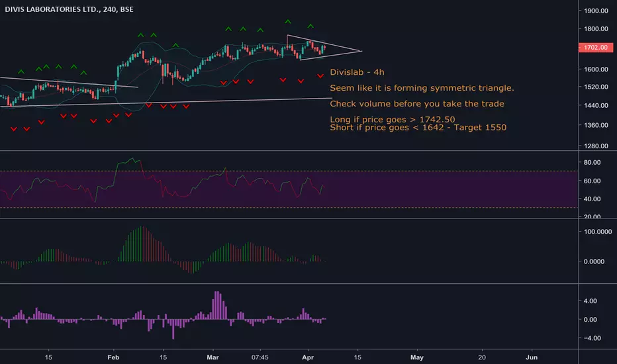Select the symmetric triangle apex point
The image size is (617, 364).
361,51
